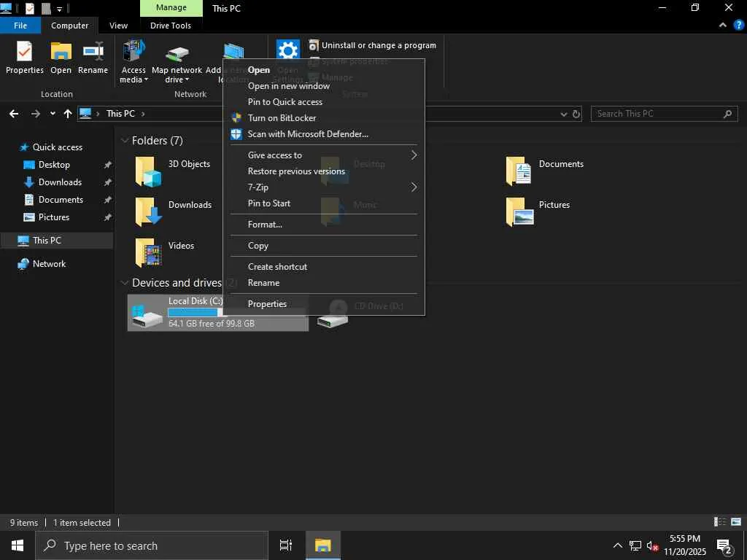Select Open in new window
Screen dimensions: 747x560
[x=325, y=86]
